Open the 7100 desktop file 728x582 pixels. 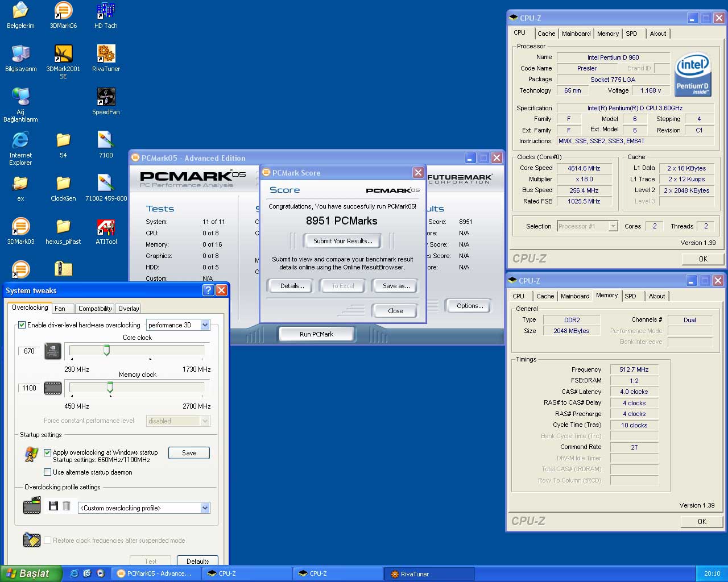click(106, 145)
